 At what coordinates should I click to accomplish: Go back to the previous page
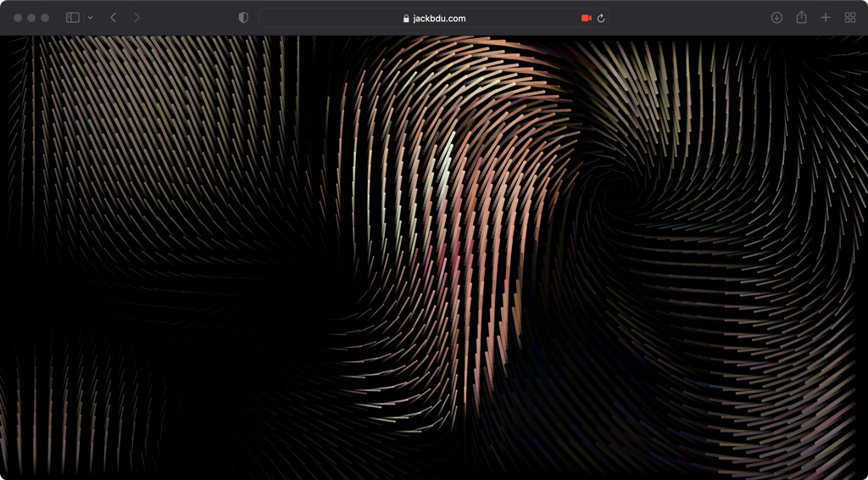click(114, 18)
